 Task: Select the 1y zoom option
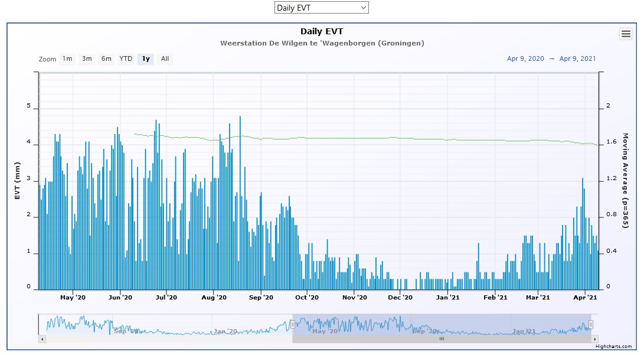[145, 58]
